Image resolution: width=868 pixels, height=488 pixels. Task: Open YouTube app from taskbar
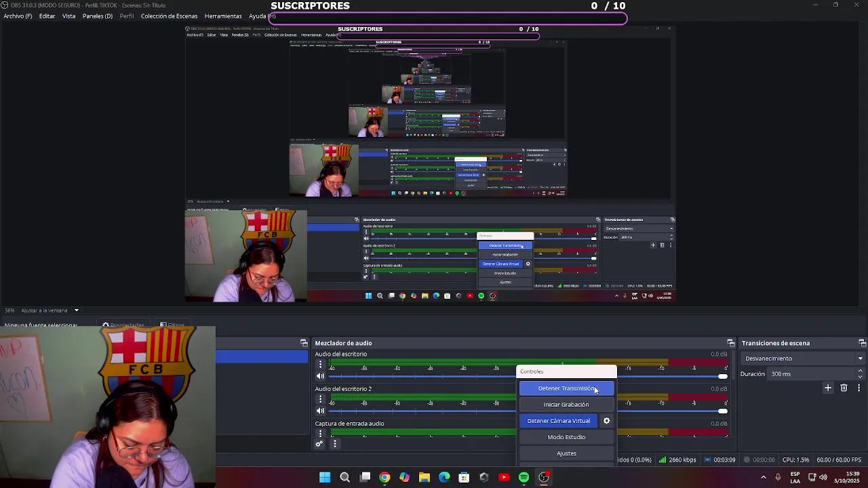(504, 477)
